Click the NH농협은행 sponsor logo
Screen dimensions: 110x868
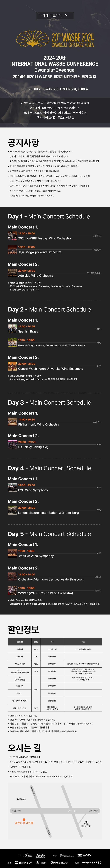[59, 863]
